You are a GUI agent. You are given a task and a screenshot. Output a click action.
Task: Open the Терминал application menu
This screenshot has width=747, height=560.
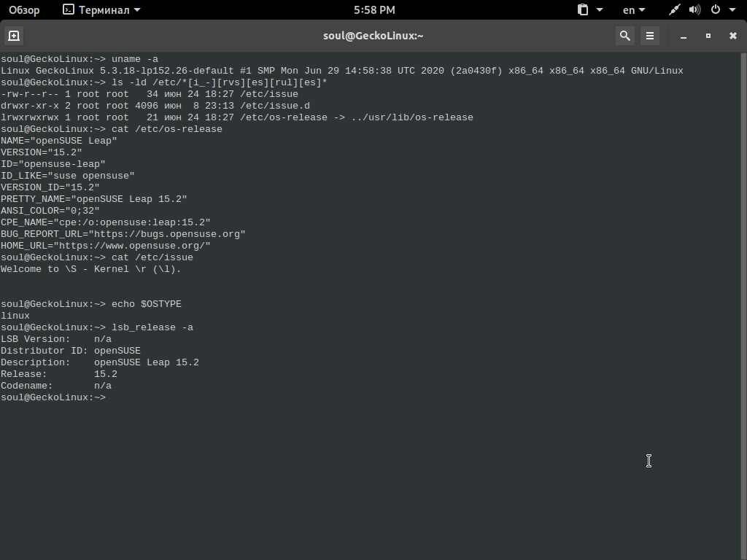point(101,10)
